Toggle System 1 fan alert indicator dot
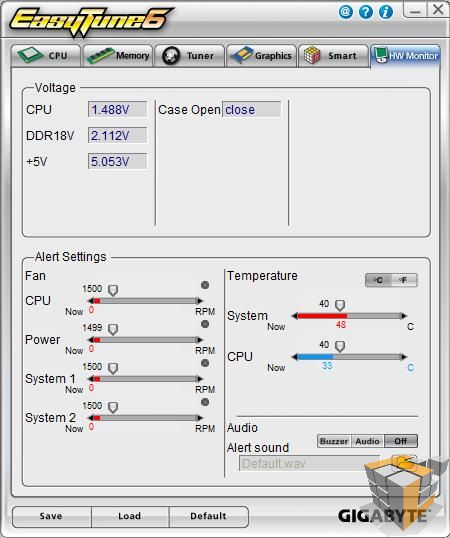Image resolution: width=450 pixels, height=538 pixels. tap(205, 363)
